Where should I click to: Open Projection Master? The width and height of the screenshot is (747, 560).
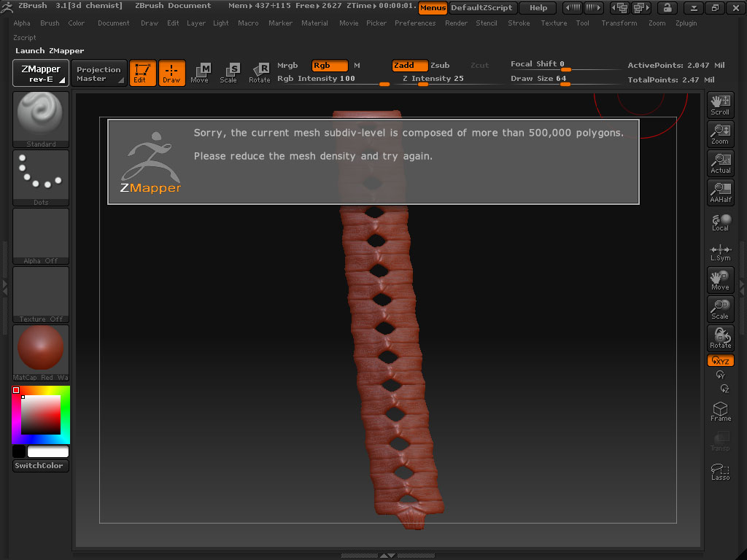pos(98,73)
